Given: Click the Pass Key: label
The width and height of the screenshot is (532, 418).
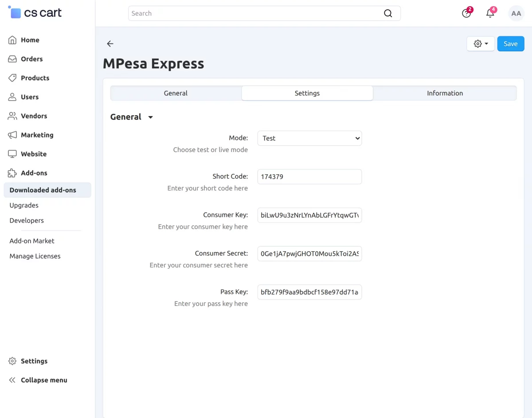Looking at the screenshot, I should click(x=234, y=292).
